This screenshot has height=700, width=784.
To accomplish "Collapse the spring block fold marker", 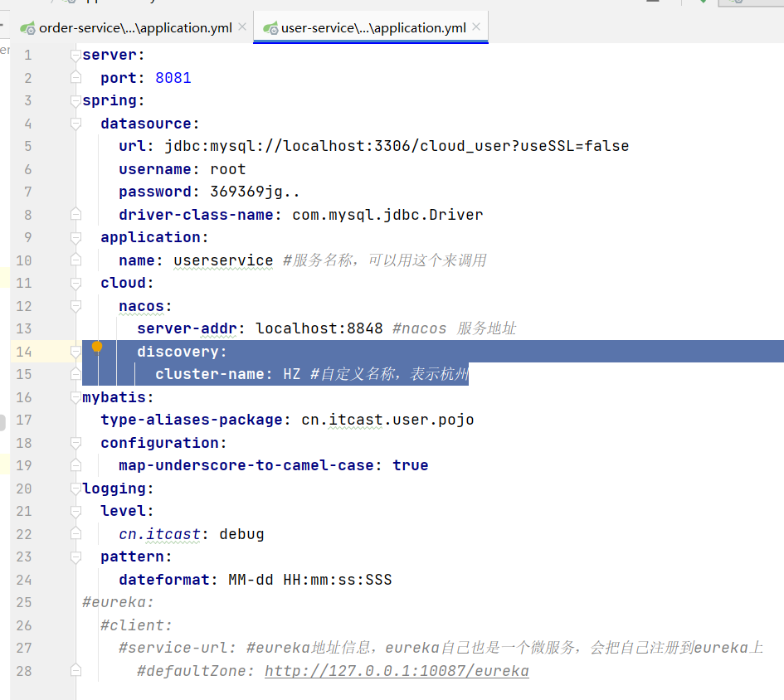I will coord(75,101).
